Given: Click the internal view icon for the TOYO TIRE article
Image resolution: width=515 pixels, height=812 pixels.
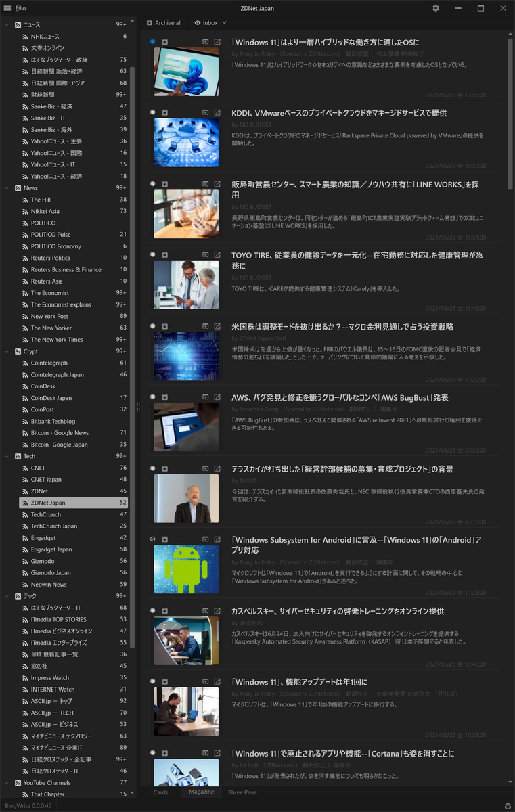Looking at the screenshot, I should 206,254.
